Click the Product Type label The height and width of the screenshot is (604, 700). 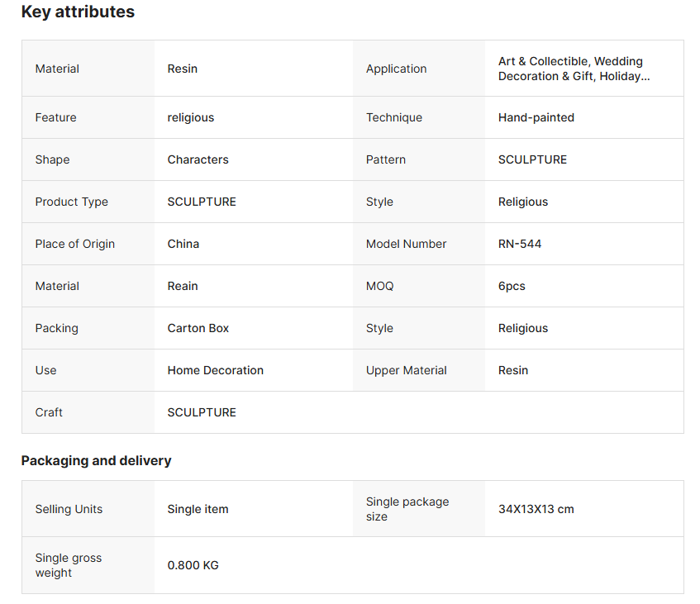[71, 202]
